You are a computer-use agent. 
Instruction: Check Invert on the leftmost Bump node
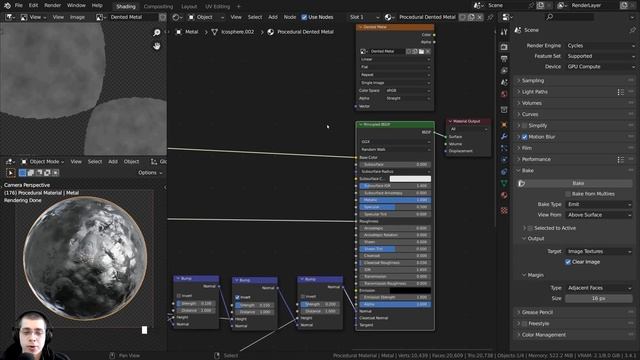pos(179,296)
